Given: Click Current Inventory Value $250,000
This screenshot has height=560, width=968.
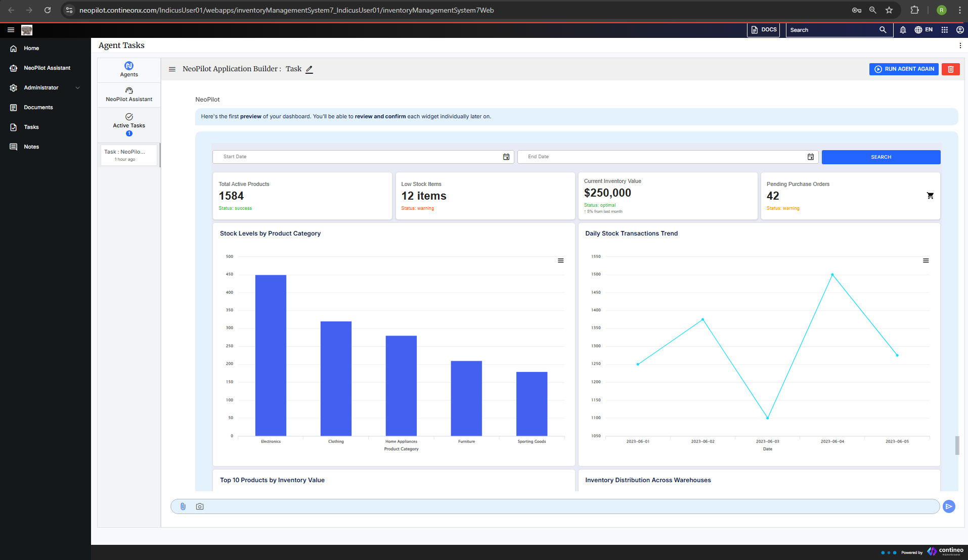Looking at the screenshot, I should [x=607, y=193].
